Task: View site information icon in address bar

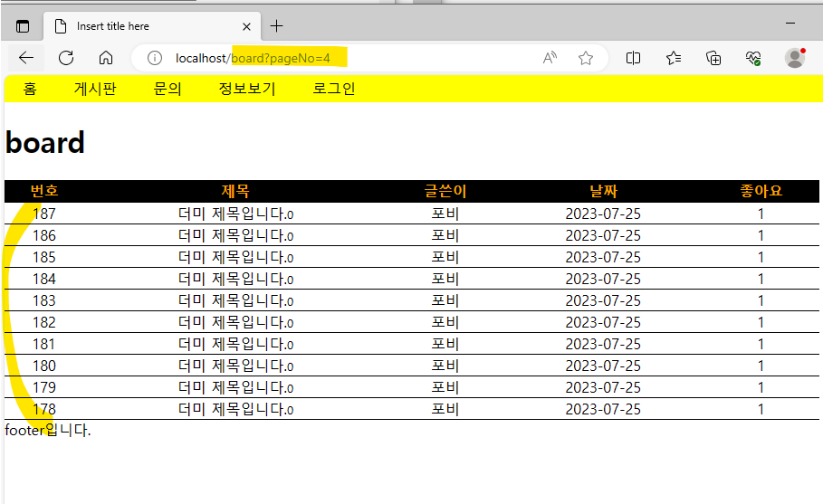Action: tap(154, 58)
